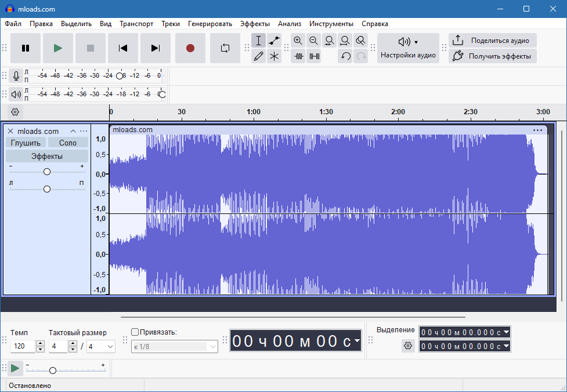Open the Настройки аудио dropdown
The height and width of the screenshot is (392, 567).
pos(408,48)
